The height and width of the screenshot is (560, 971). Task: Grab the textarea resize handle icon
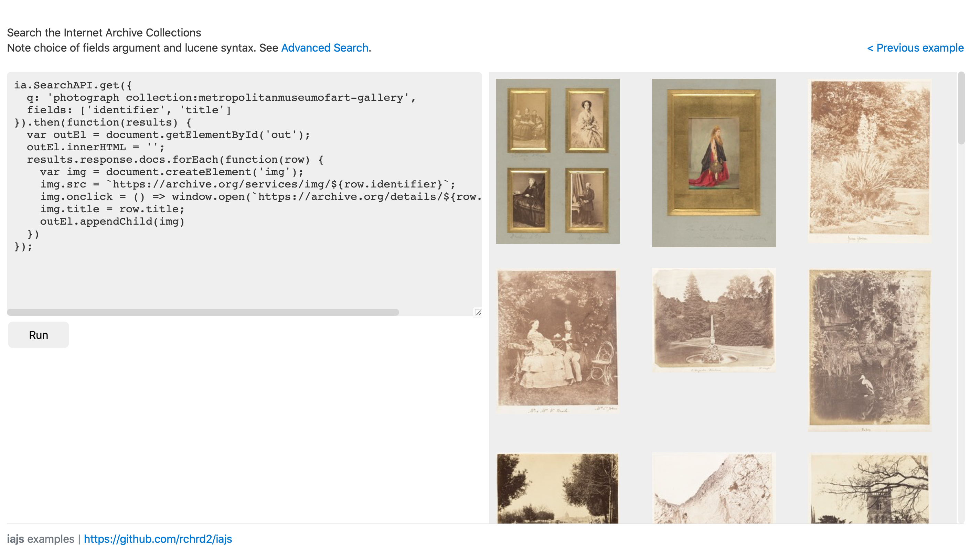(x=478, y=312)
